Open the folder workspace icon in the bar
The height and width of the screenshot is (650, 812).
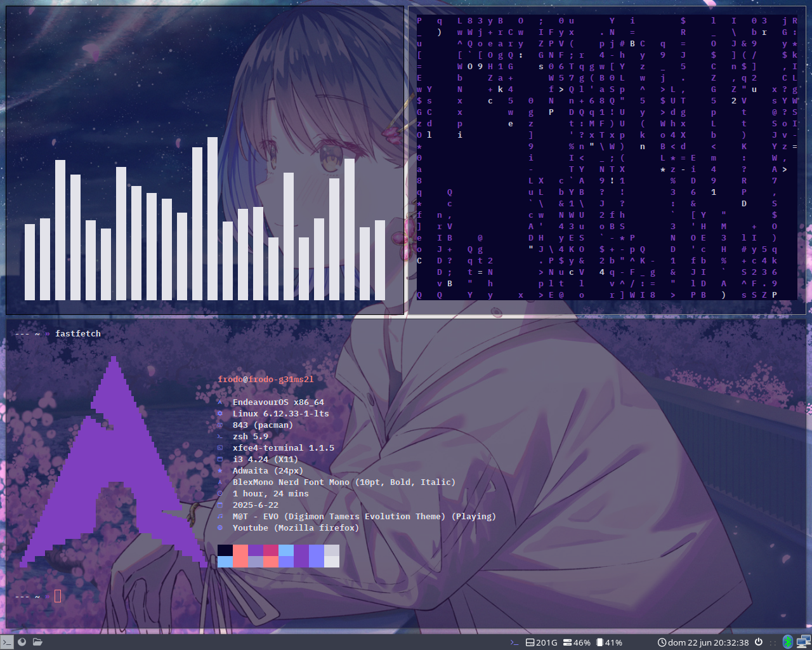pyautogui.click(x=37, y=642)
